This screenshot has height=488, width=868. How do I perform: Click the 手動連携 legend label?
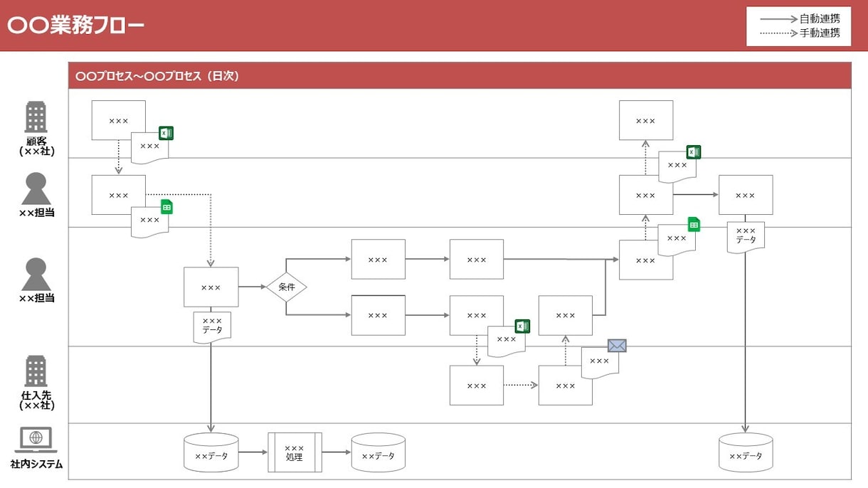[x=820, y=33]
